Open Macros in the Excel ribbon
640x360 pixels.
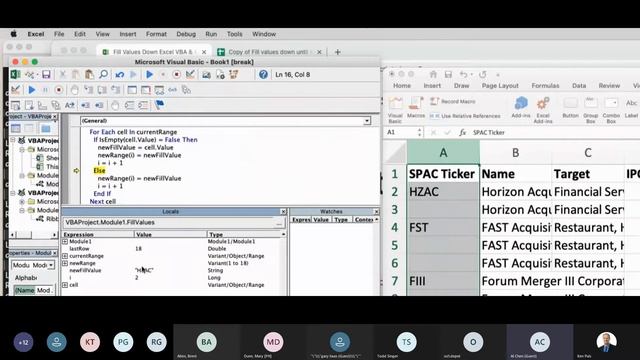coord(416,108)
